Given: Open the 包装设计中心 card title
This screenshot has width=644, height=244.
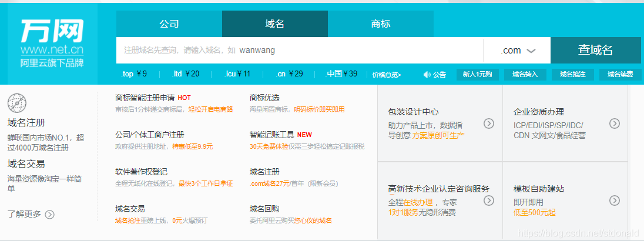Looking at the screenshot, I should 413,112.
